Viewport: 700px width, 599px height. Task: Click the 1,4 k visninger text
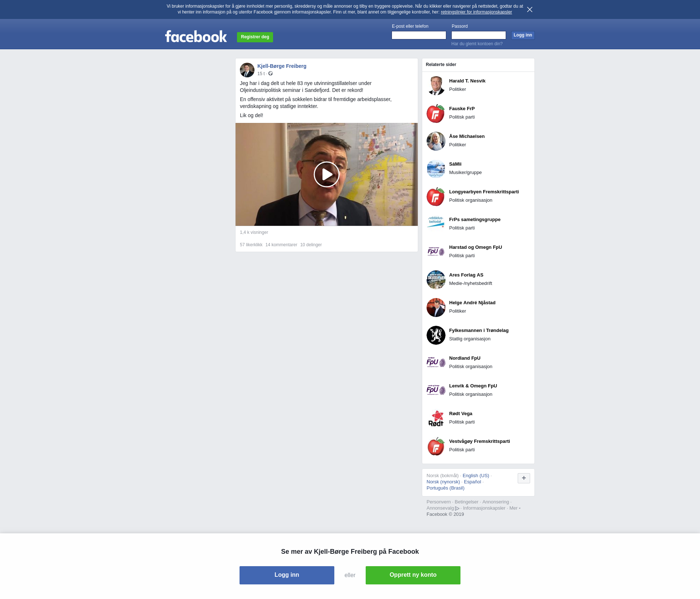[x=254, y=232]
